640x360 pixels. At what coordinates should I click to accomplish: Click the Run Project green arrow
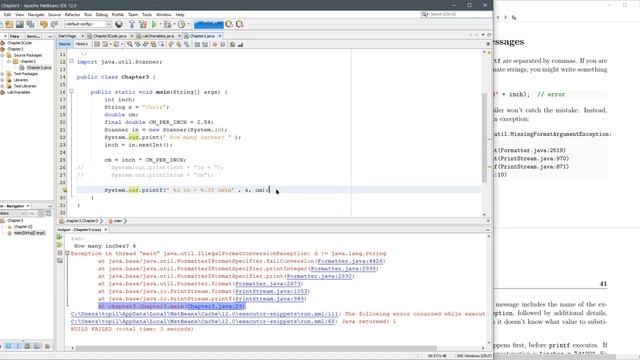coord(155,24)
